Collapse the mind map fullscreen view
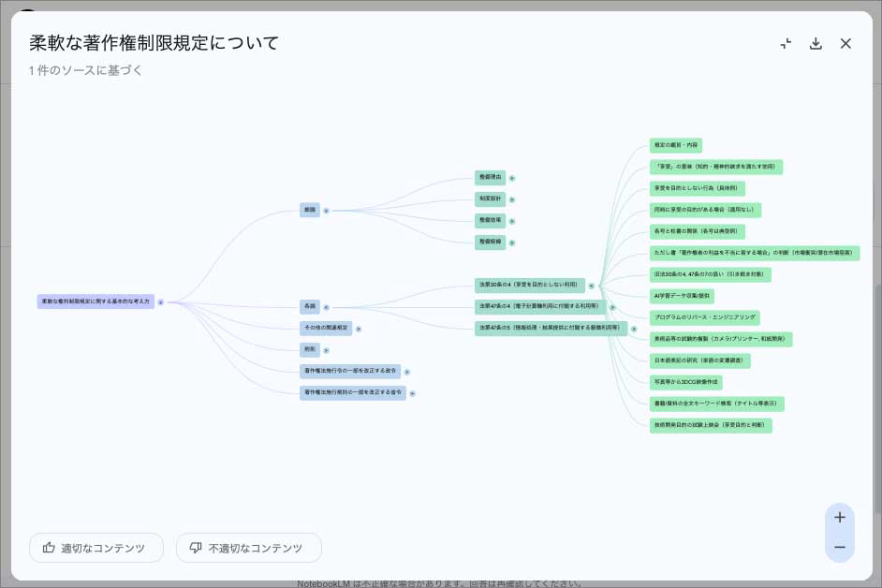 click(x=786, y=44)
